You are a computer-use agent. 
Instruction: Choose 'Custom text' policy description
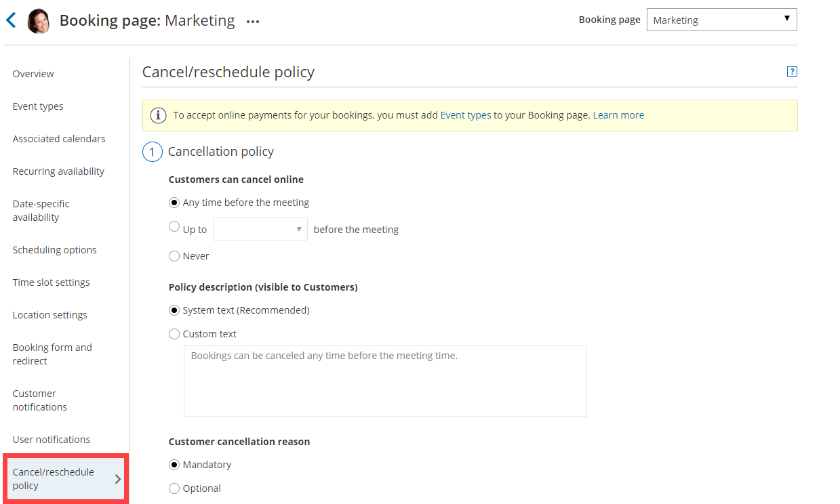(x=174, y=334)
